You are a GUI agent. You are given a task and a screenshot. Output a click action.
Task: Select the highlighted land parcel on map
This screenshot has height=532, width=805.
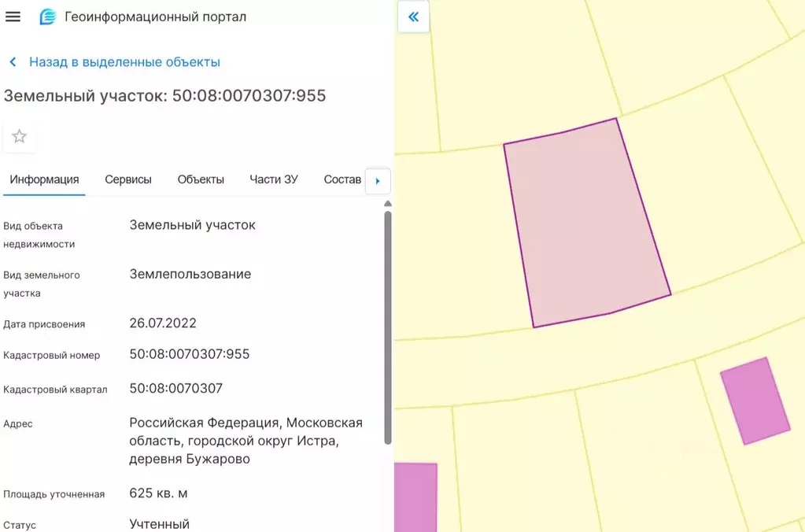587,225
